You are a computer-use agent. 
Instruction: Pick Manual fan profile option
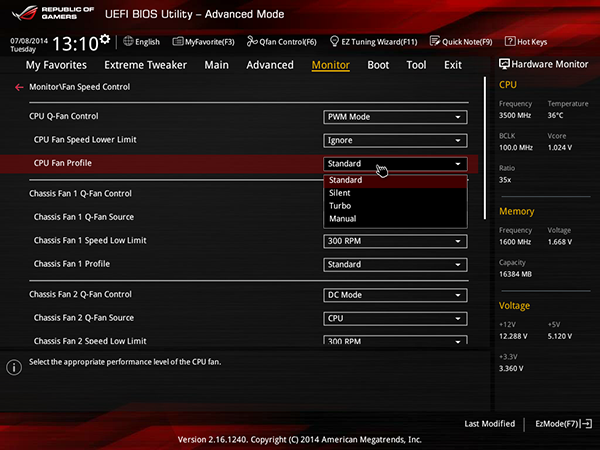point(395,219)
